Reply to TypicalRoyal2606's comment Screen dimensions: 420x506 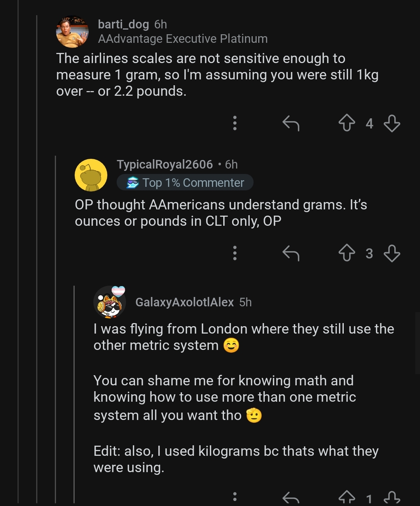point(291,253)
